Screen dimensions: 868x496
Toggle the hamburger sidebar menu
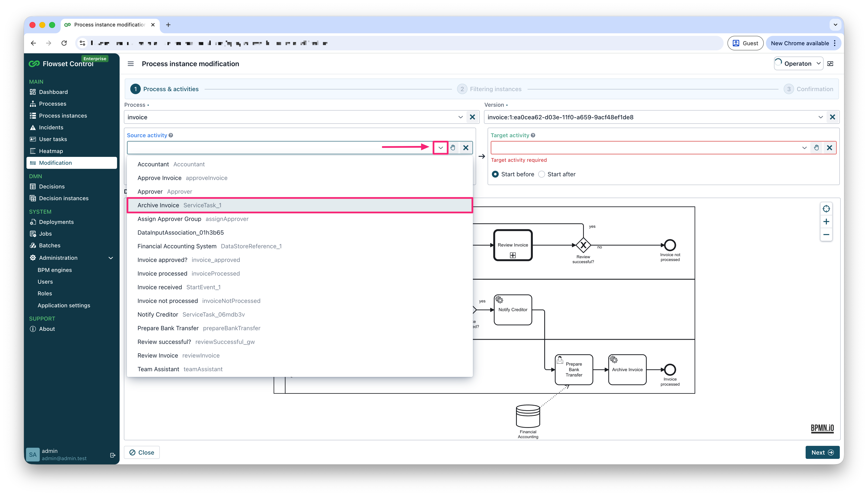click(x=130, y=64)
